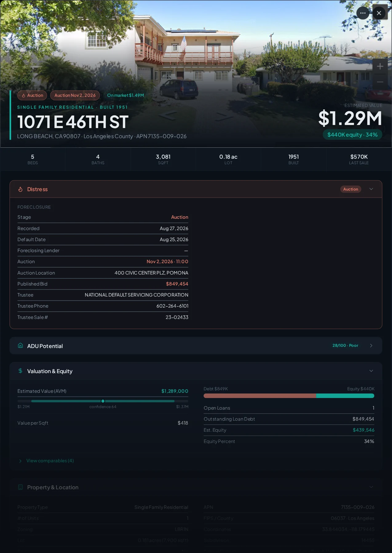The width and height of the screenshot is (392, 553).
Task: Click the auction location 400 CIVIC CENTER PLZ
Action: coord(151,273)
